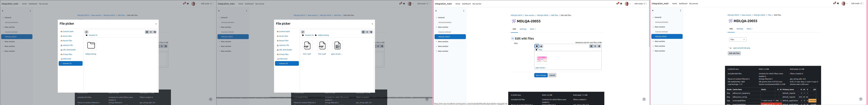The width and height of the screenshot is (868, 105).
Task: Choose Recent files in File picker showing PDF files
Action: (284, 41)
